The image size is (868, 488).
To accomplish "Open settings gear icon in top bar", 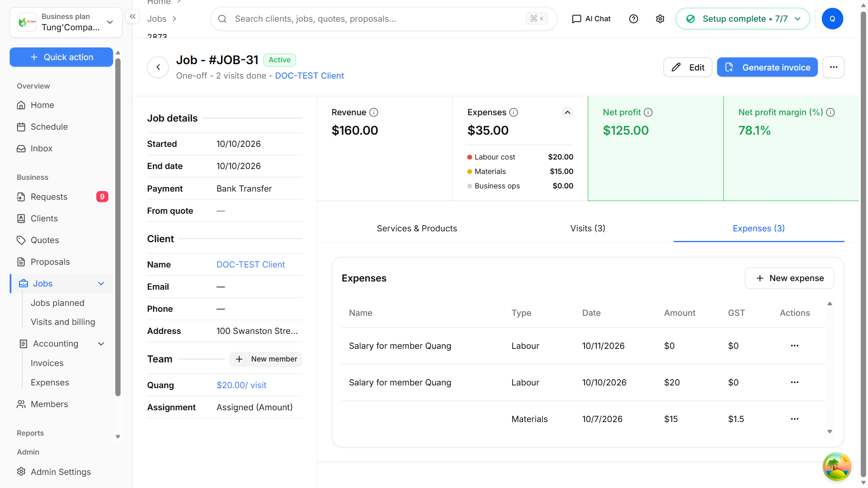I will pyautogui.click(x=660, y=19).
